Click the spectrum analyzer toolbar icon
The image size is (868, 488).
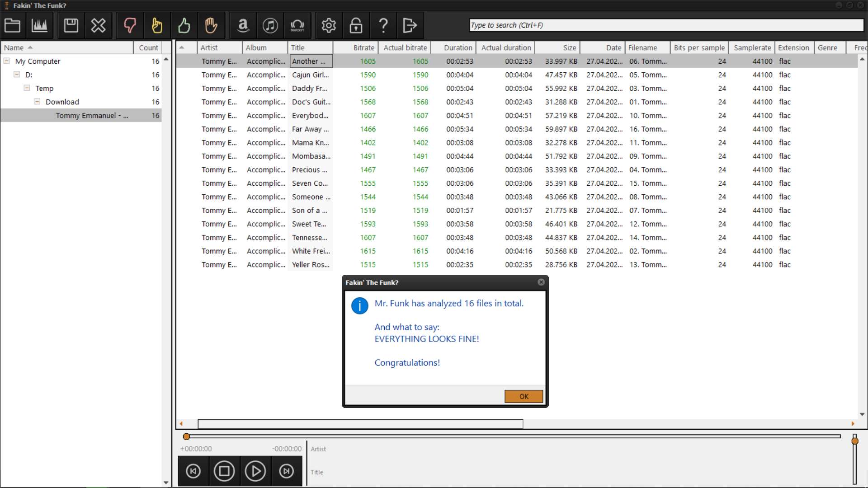click(x=39, y=25)
